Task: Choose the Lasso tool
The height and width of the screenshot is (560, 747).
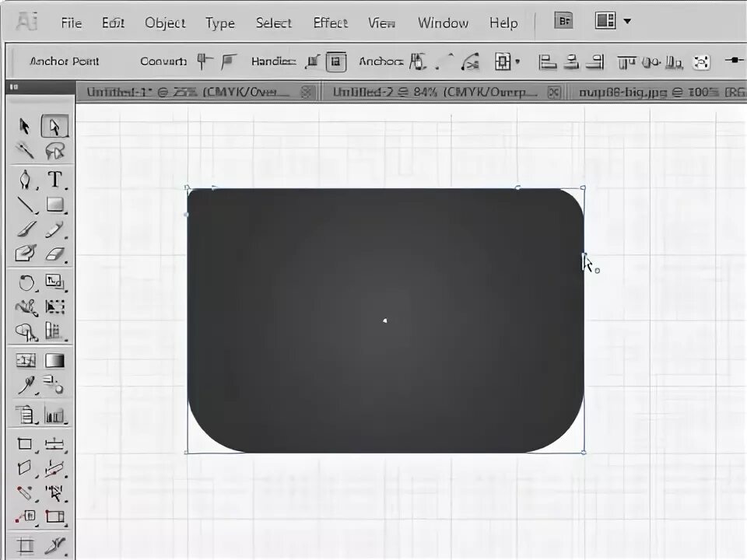Action: (x=54, y=151)
